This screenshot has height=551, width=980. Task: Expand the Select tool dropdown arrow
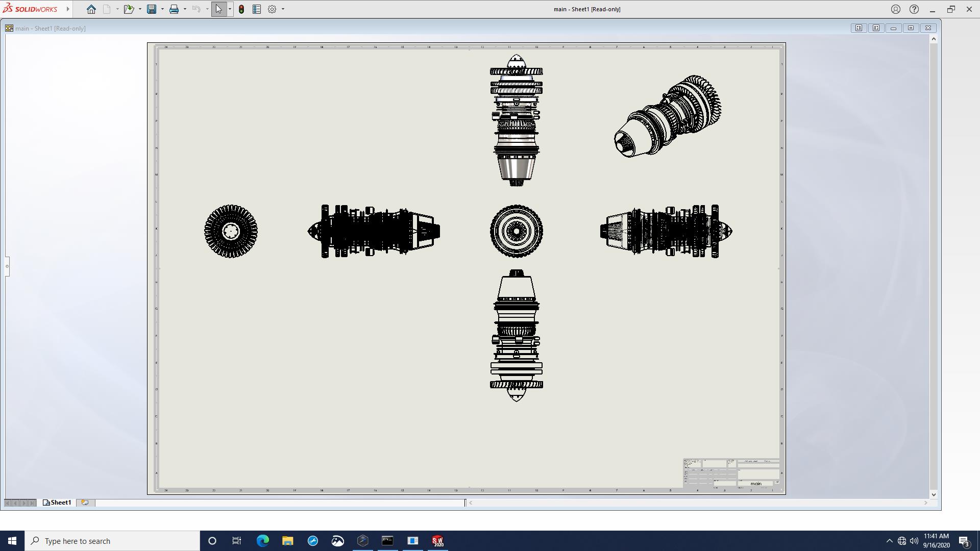click(x=230, y=9)
